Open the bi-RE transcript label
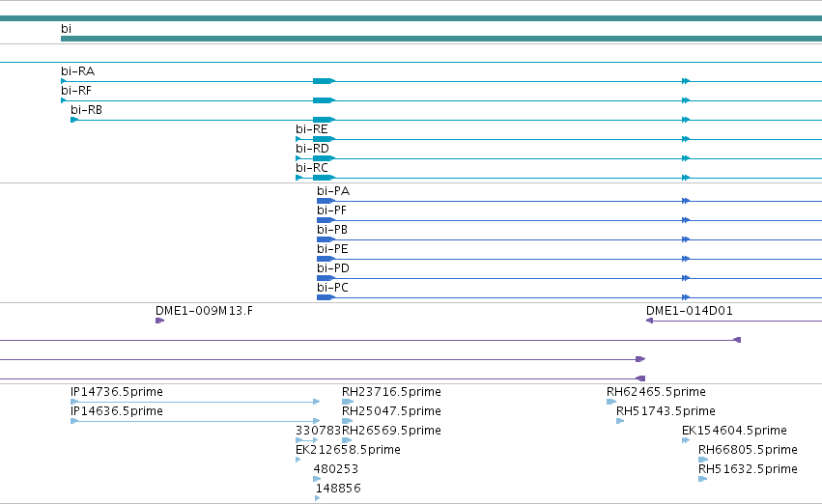 pyautogui.click(x=311, y=129)
